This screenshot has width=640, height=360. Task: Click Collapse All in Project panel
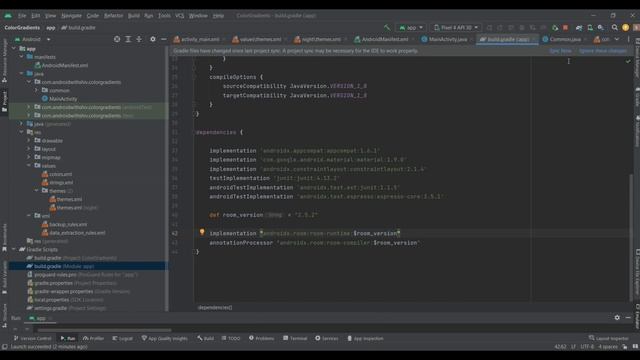[x=139, y=39]
